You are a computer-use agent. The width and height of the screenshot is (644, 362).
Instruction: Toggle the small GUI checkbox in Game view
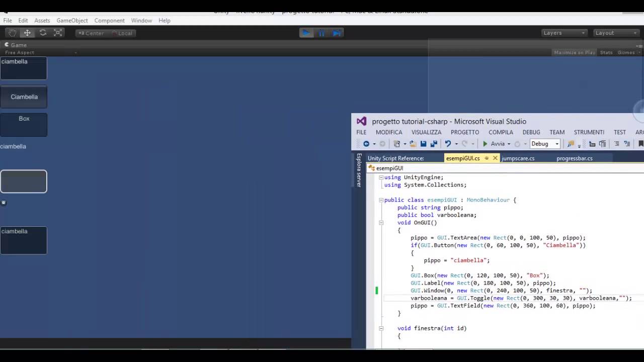coord(4,203)
